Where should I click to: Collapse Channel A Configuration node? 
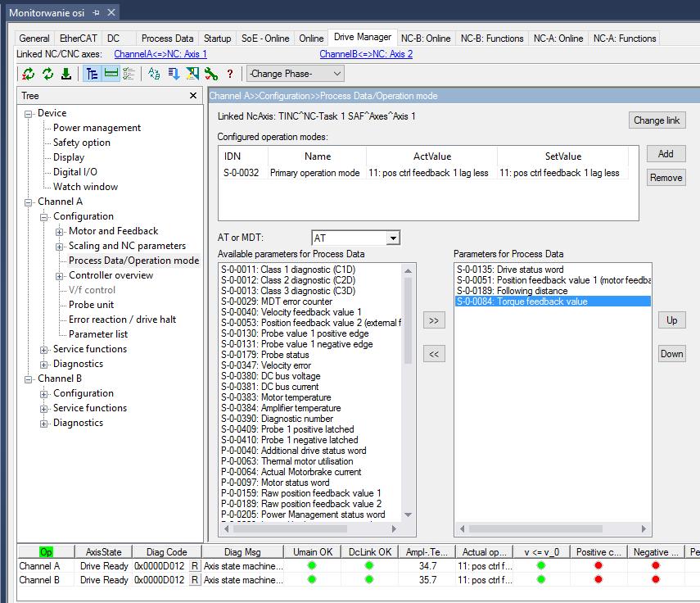tap(43, 217)
